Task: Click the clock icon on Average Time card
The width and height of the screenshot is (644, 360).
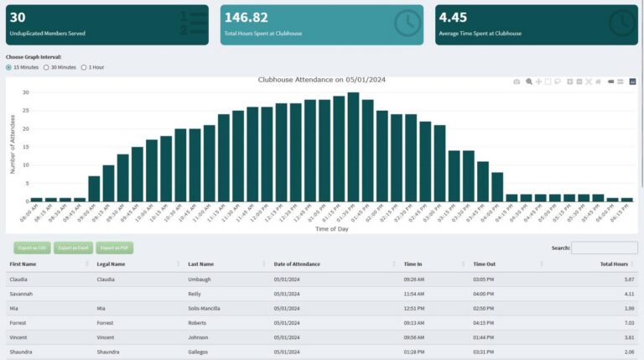Action: pos(622,23)
